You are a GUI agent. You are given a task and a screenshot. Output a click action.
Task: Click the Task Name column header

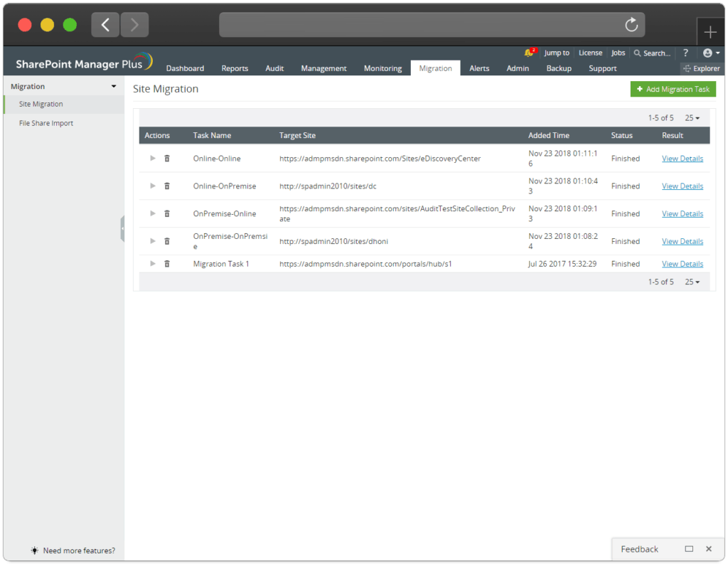[x=212, y=135]
